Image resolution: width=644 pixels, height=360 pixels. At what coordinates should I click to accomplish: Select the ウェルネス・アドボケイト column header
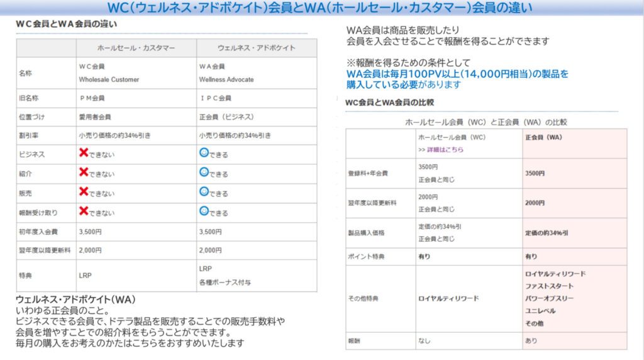256,48
